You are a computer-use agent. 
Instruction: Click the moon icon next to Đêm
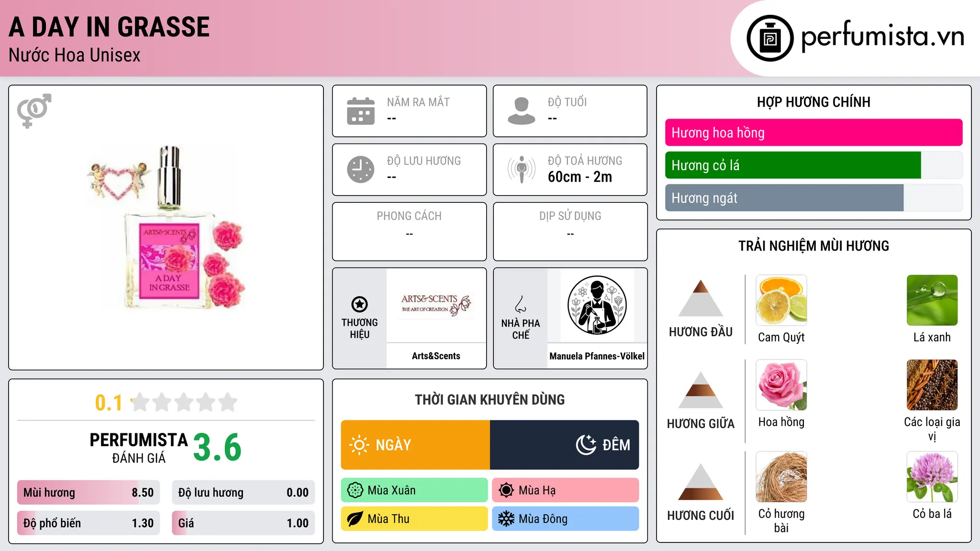[x=586, y=445]
